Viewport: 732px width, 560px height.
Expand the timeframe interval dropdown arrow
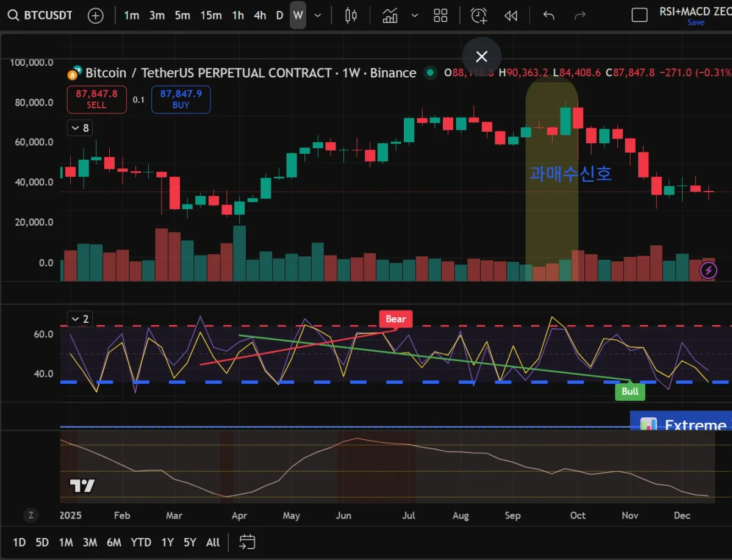(x=317, y=15)
